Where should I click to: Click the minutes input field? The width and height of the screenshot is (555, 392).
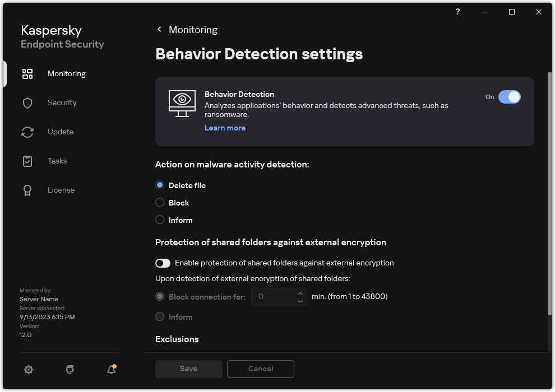coord(275,296)
